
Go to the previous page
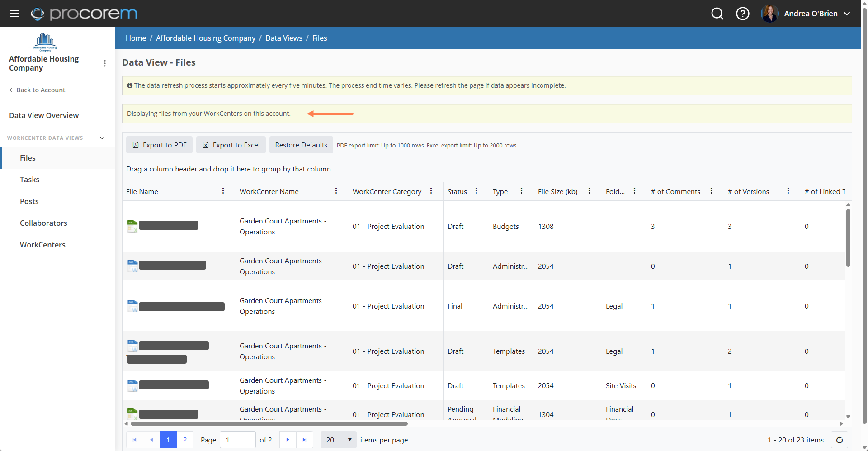pyautogui.click(x=151, y=440)
